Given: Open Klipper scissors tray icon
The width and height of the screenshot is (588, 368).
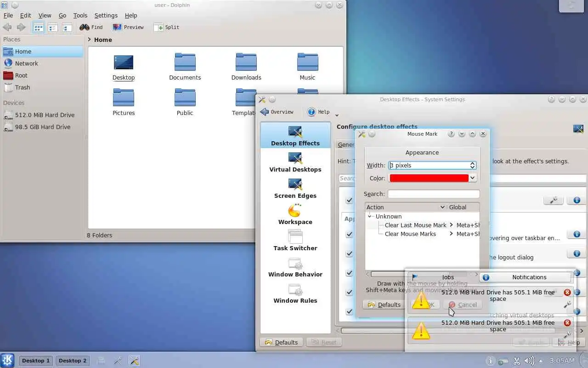Looking at the screenshot, I should tap(517, 361).
